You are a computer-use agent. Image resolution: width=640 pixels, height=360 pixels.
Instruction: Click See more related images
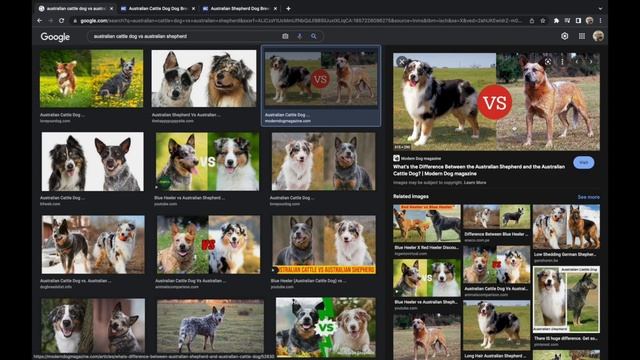(x=588, y=197)
